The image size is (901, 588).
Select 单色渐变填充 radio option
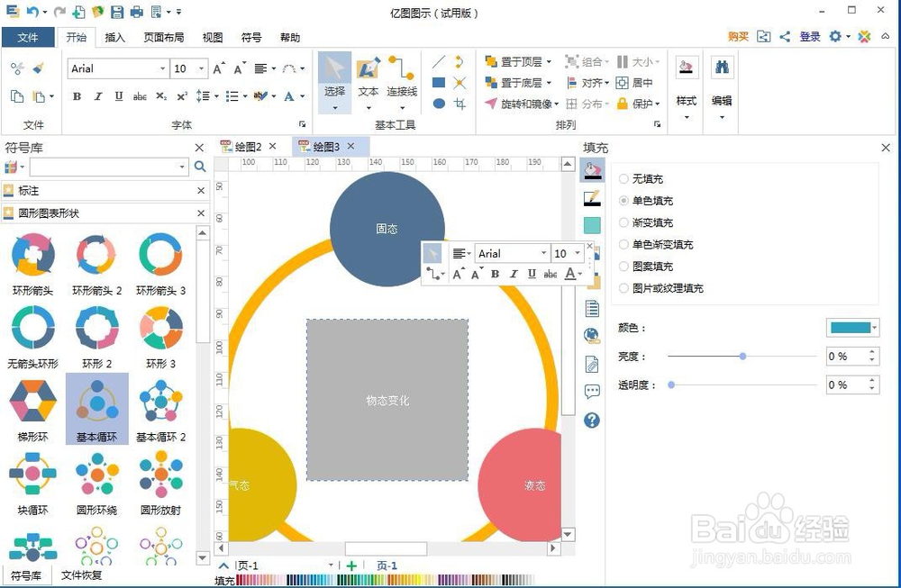(x=623, y=245)
